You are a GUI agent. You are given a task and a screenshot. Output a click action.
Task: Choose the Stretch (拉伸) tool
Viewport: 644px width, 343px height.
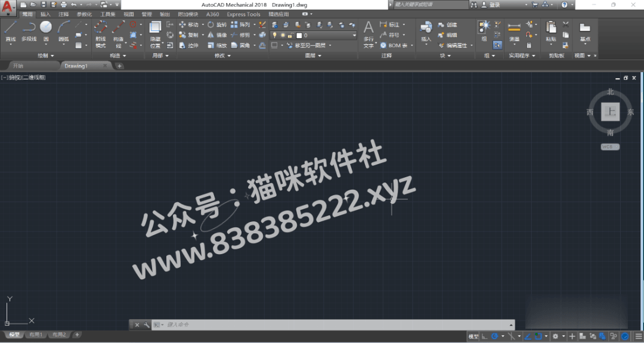pyautogui.click(x=189, y=45)
